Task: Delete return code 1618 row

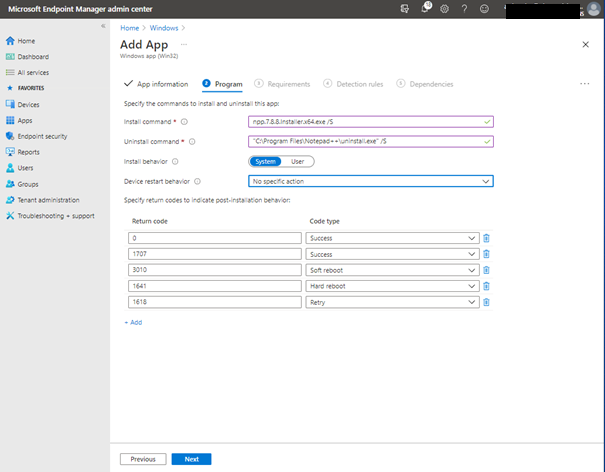Action: [486, 302]
